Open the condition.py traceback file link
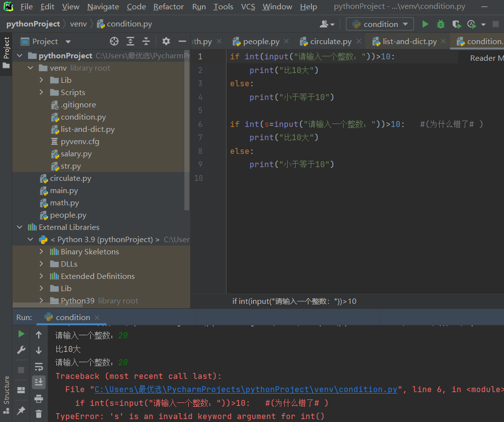The image size is (504, 422). coord(246,390)
